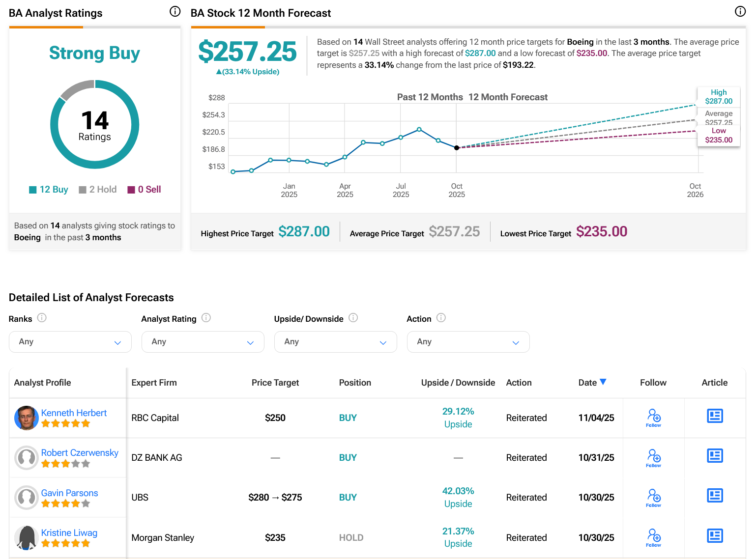Screen dimensions: 756x559
Task: Expand the Action filter dropdown
Action: (468, 342)
